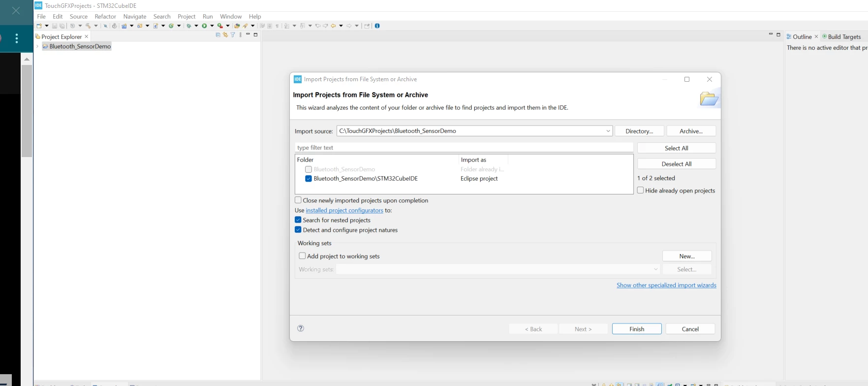Click the External Tools run icon
This screenshot has width=868, height=386.
pos(220,26)
